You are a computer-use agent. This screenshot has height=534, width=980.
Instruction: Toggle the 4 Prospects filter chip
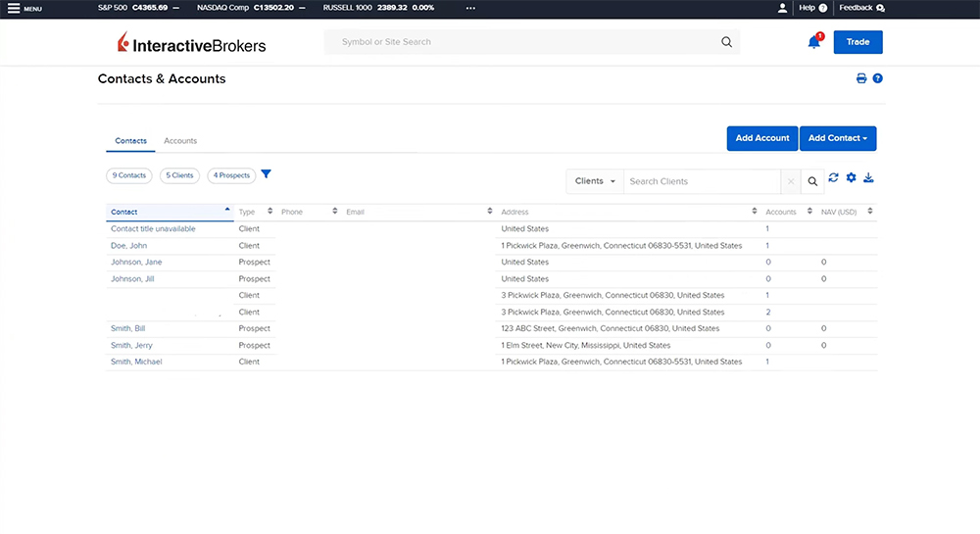(x=231, y=175)
